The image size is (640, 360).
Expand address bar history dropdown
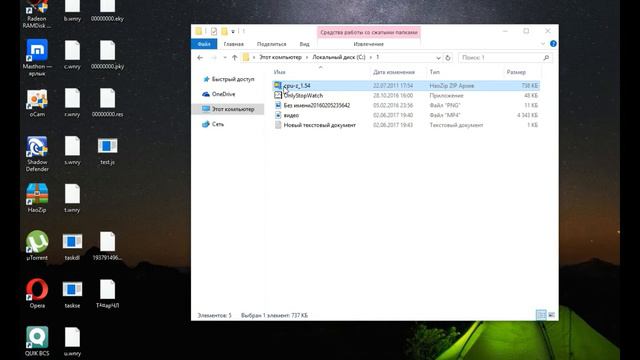(438, 58)
